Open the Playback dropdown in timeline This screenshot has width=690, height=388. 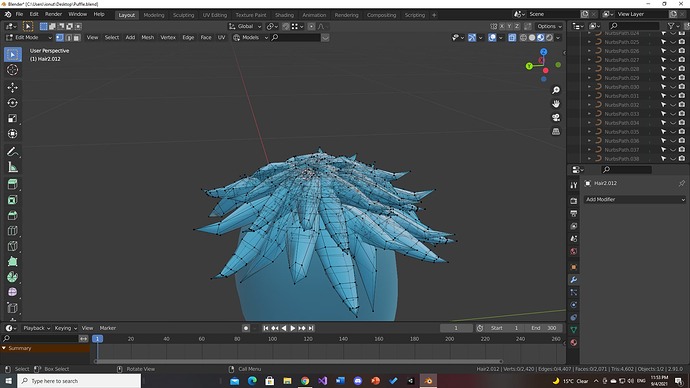pyautogui.click(x=36, y=328)
